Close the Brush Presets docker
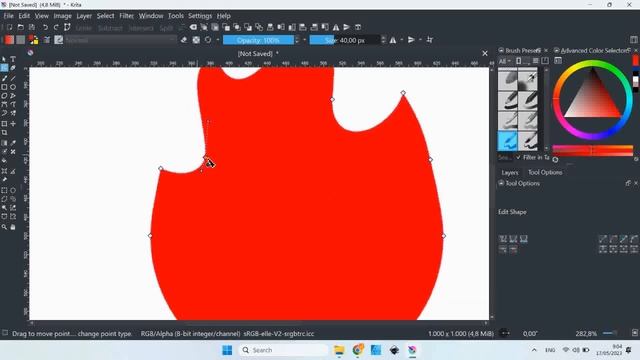This screenshot has width=640, height=360. coord(546,50)
